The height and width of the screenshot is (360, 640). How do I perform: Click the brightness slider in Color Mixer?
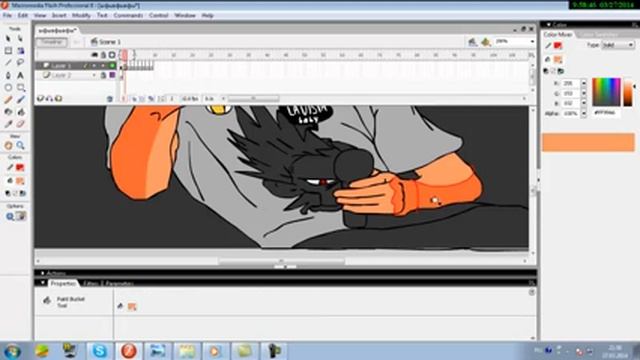628,92
